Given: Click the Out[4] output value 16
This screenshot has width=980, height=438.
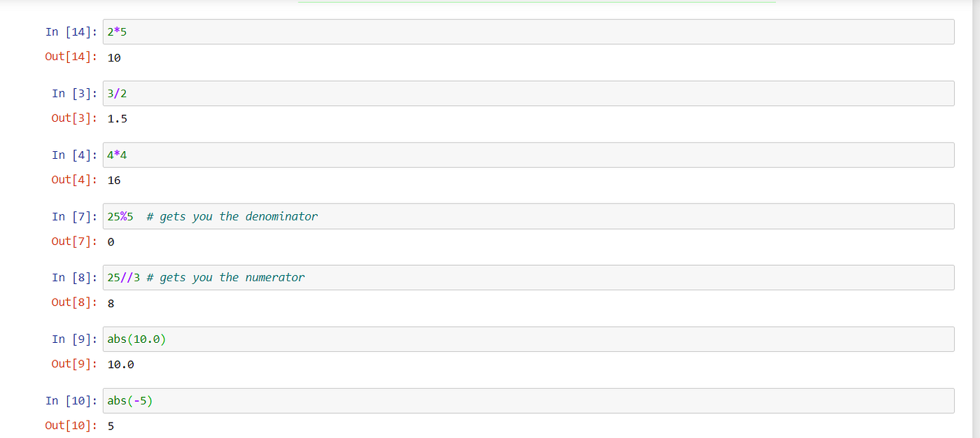Looking at the screenshot, I should [x=114, y=179].
